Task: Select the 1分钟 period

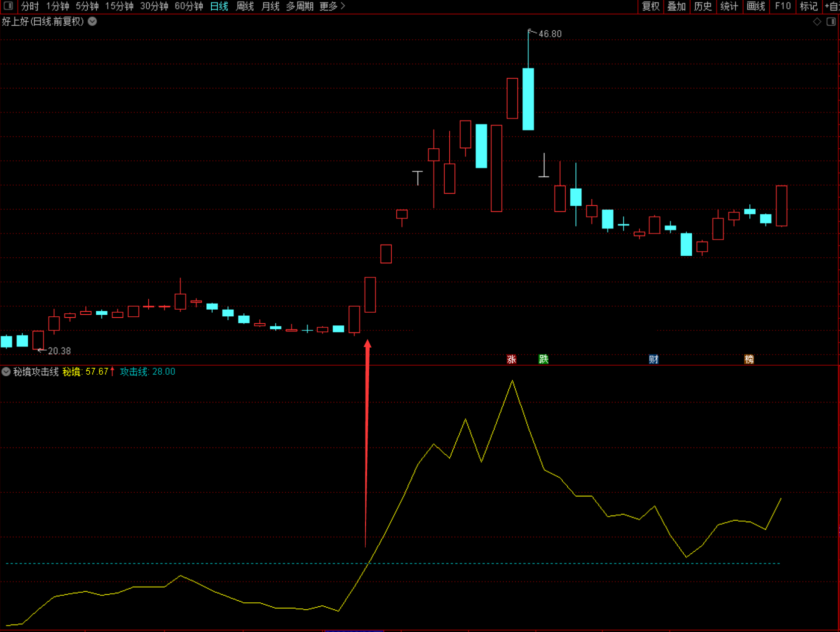Action: pos(57,6)
